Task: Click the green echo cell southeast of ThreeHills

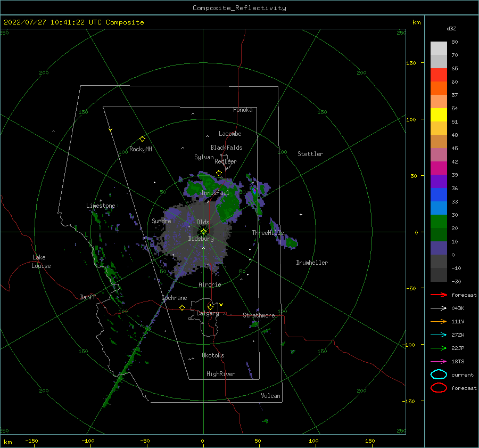Action: pos(292,242)
